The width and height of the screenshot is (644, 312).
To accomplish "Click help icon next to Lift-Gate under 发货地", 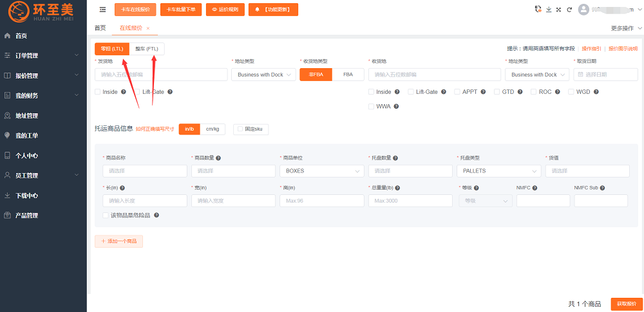I will pos(170,92).
